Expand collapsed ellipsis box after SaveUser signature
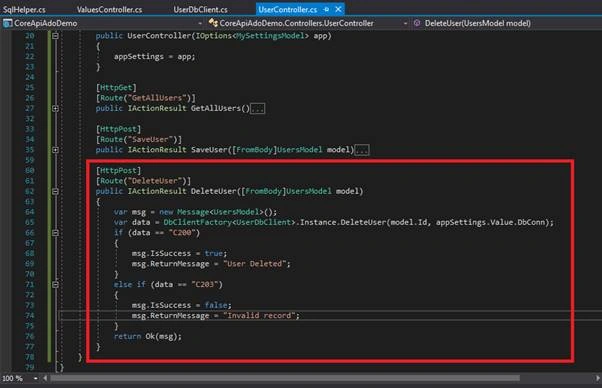Image resolution: width=602 pixels, height=388 pixels. point(362,150)
